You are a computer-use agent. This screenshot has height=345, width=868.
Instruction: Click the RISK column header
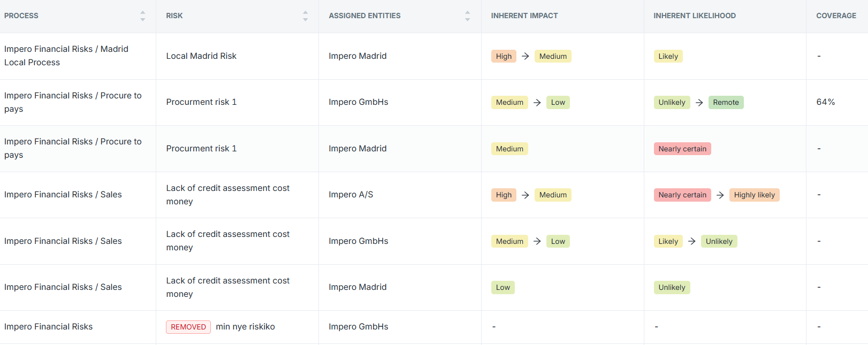[x=174, y=16]
